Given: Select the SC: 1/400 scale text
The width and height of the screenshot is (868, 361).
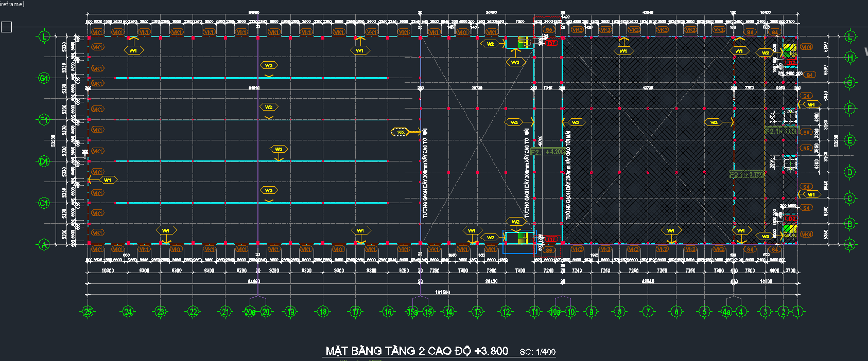Looking at the screenshot, I should (x=537, y=352).
